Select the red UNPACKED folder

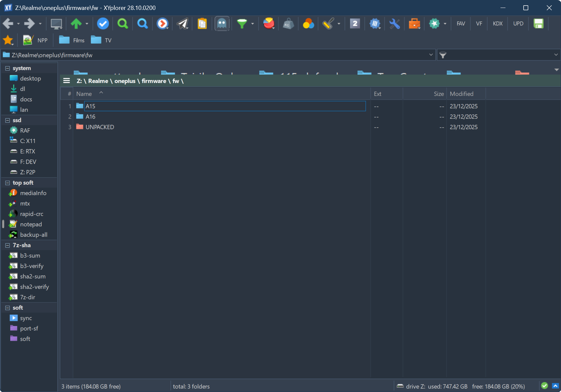click(x=100, y=127)
